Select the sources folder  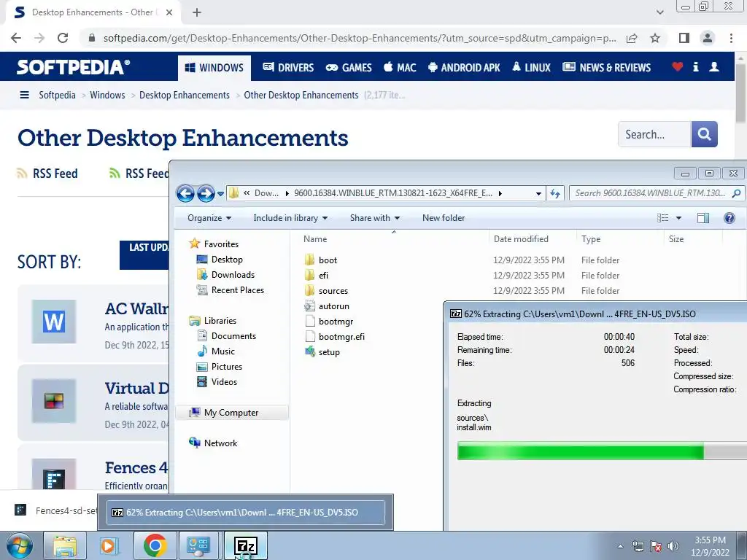click(x=326, y=290)
